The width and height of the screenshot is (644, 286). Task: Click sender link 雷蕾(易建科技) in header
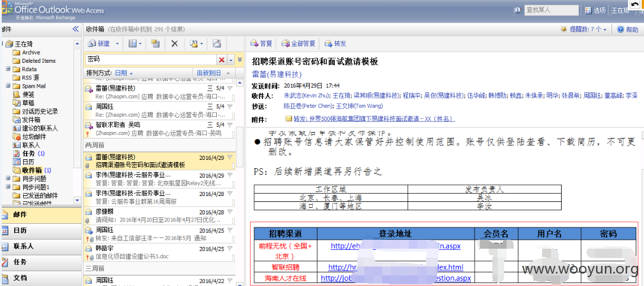pos(277,75)
